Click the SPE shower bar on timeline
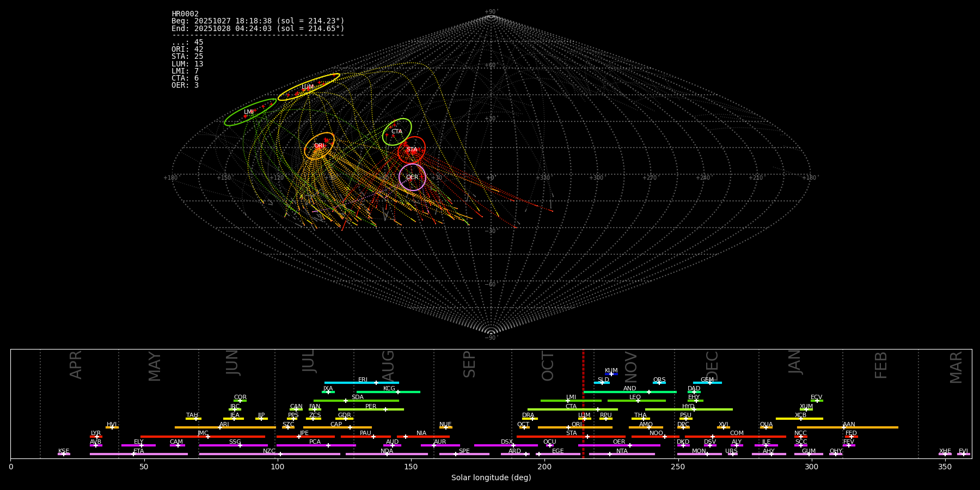 pos(464,454)
